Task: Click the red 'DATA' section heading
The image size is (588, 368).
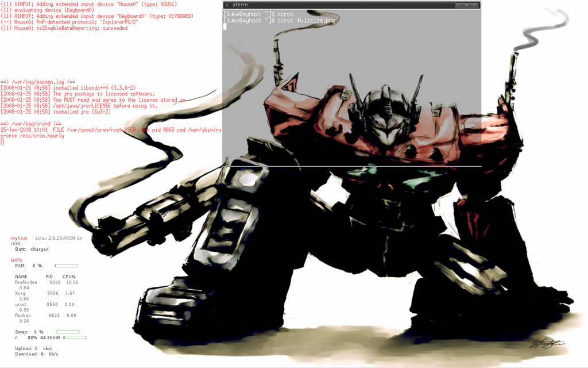Action: point(17,260)
